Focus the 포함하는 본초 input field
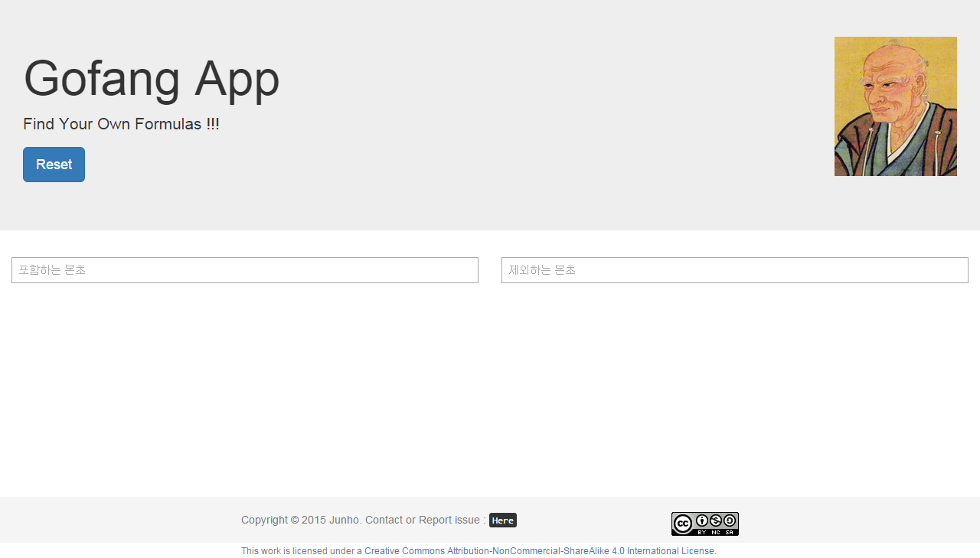 click(245, 270)
